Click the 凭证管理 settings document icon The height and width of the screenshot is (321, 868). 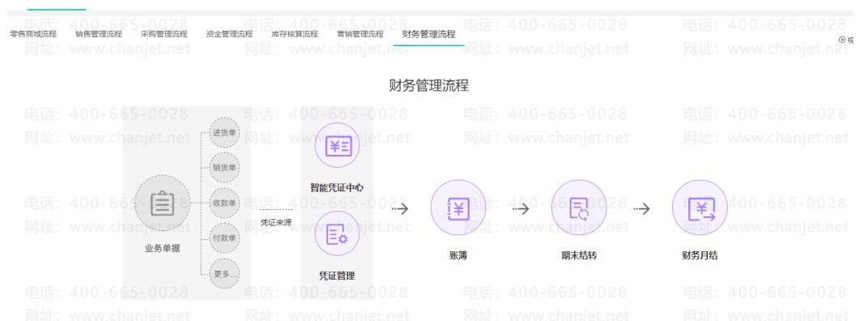(337, 233)
